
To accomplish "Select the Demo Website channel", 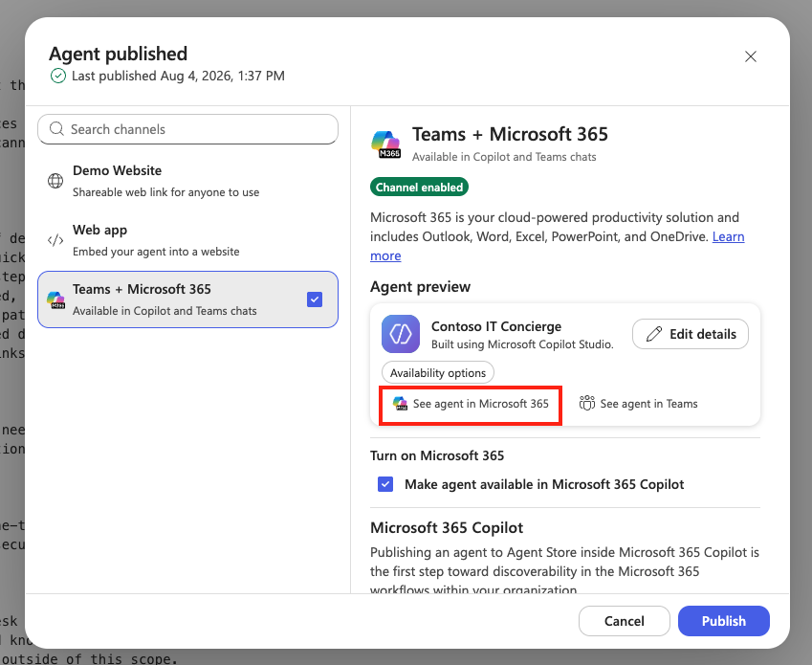I will (x=188, y=181).
